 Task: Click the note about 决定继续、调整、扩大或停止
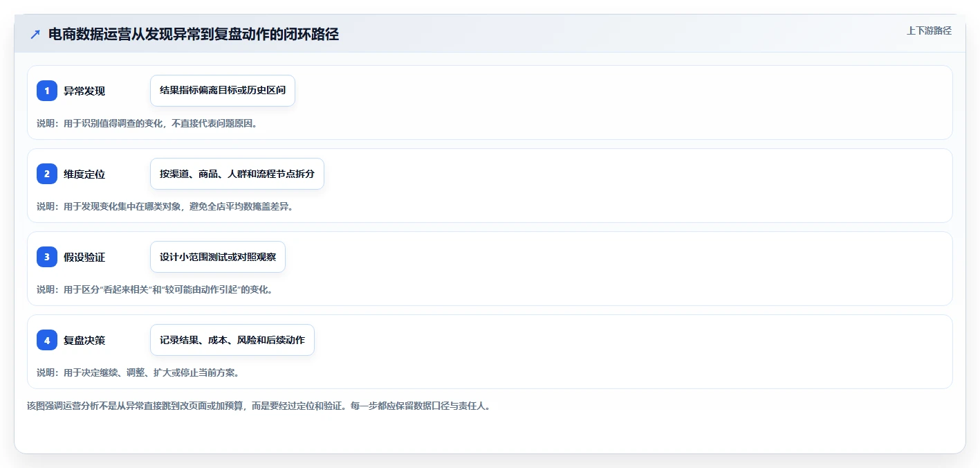coord(138,372)
